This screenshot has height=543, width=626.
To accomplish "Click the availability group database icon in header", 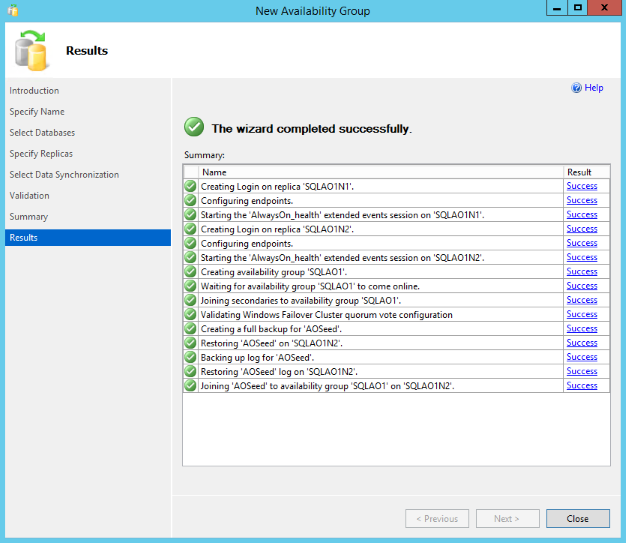I will click(x=31, y=51).
